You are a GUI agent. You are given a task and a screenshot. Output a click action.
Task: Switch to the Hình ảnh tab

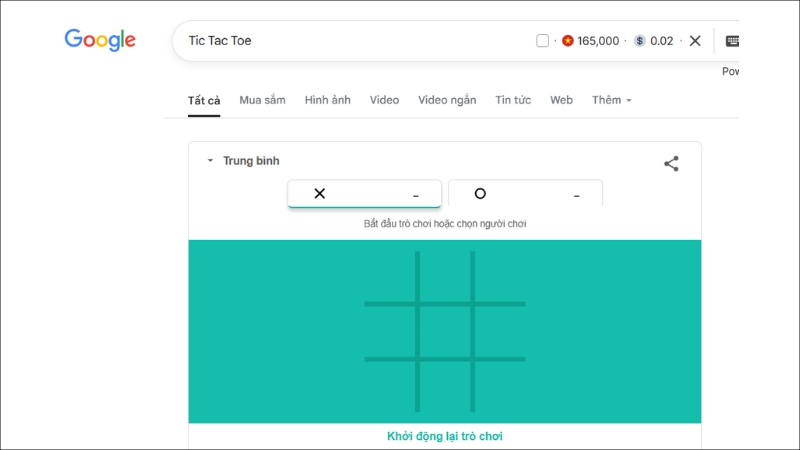(328, 100)
